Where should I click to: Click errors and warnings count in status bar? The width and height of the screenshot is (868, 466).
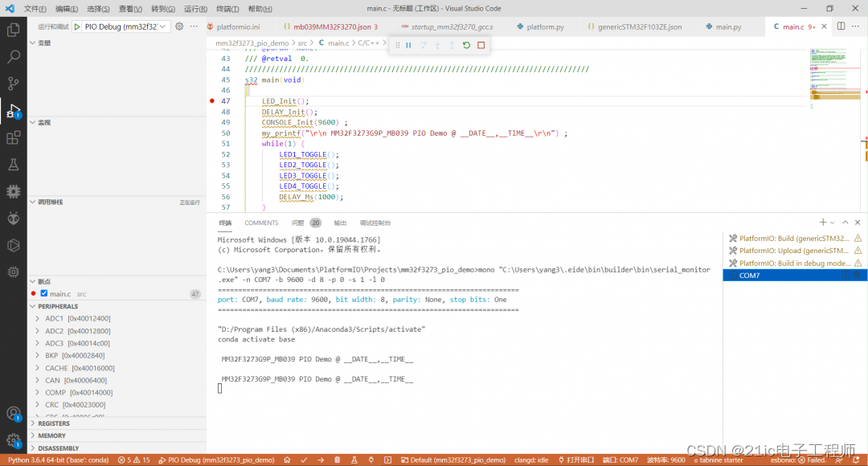133,460
